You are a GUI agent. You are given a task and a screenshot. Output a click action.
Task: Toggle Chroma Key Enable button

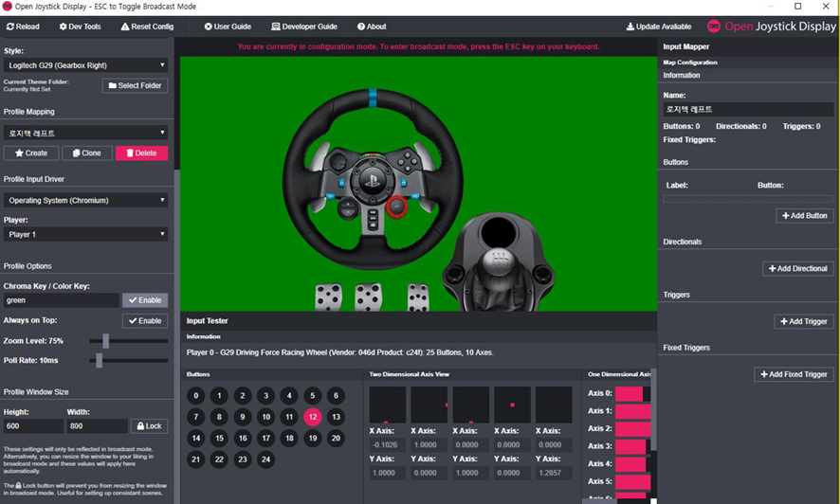[x=145, y=300]
